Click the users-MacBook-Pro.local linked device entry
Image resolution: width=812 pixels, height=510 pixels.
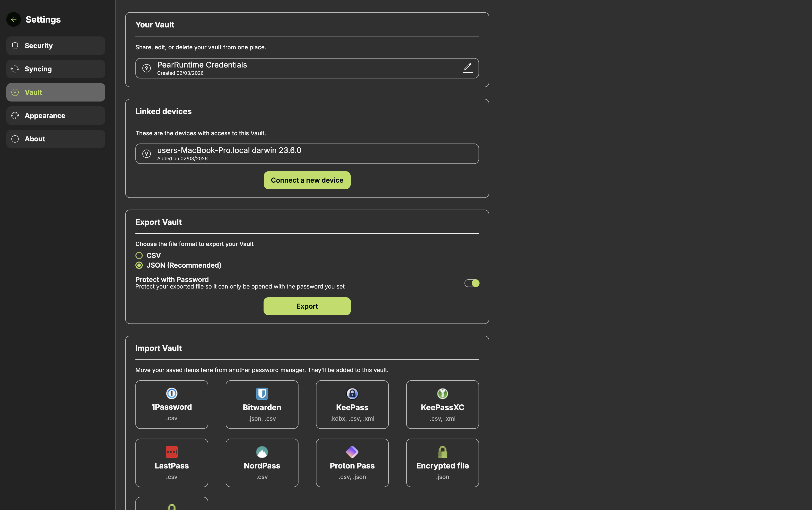pos(307,154)
